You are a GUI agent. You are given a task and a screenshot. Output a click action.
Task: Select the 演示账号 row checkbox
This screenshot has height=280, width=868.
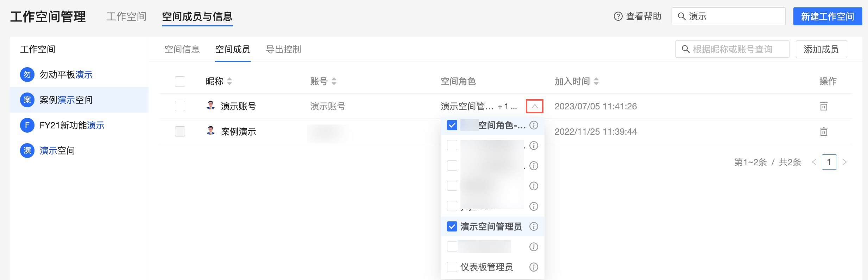(x=180, y=106)
